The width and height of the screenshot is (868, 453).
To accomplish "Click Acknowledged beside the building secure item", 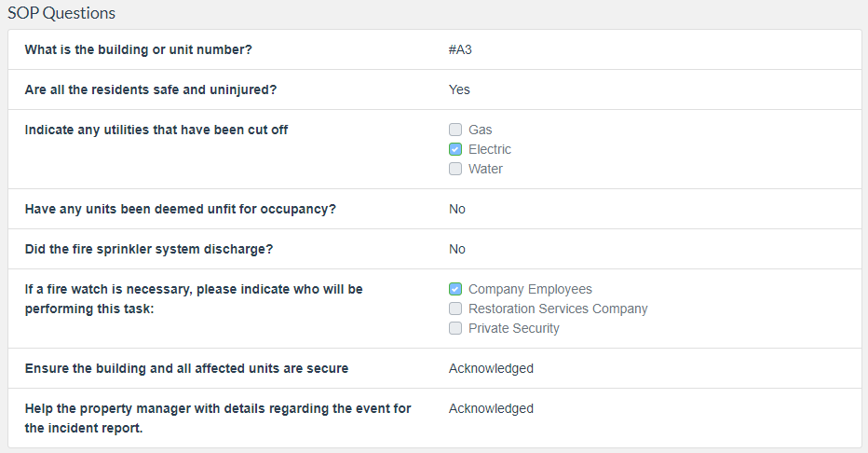I will click(x=491, y=368).
